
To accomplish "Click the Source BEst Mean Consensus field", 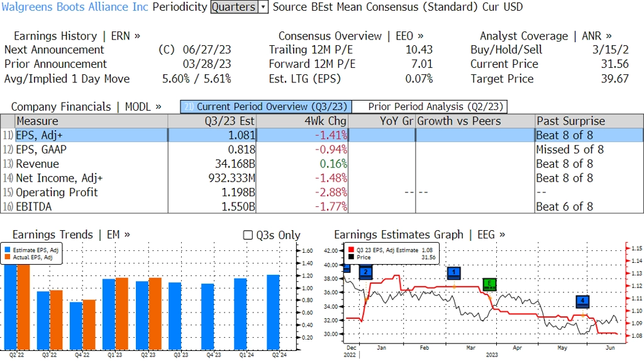I will [x=375, y=7].
